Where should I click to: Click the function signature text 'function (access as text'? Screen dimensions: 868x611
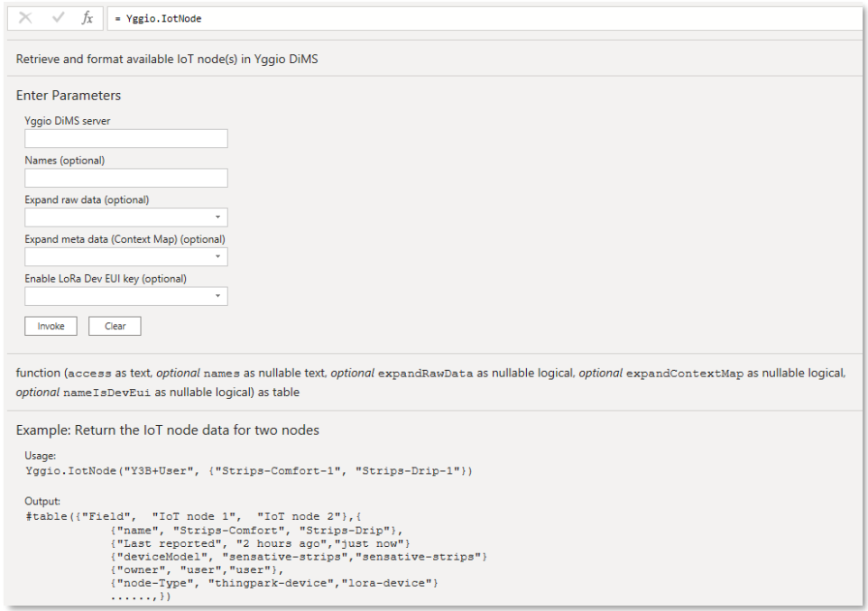pyautogui.click(x=430, y=373)
